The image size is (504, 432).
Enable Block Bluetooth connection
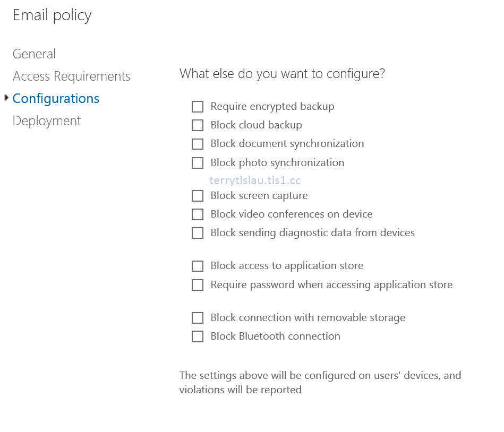click(198, 336)
